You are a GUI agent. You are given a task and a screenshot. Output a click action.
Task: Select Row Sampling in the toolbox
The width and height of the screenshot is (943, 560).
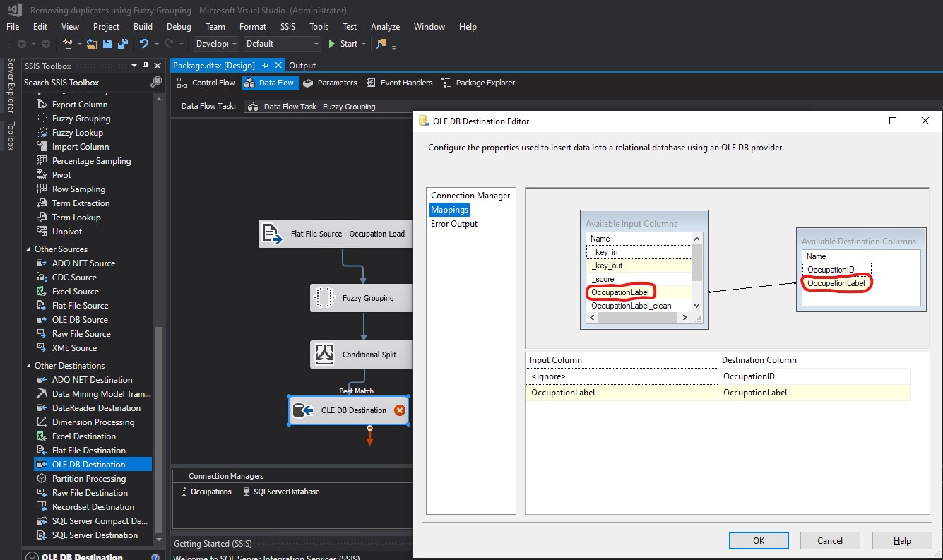(78, 189)
